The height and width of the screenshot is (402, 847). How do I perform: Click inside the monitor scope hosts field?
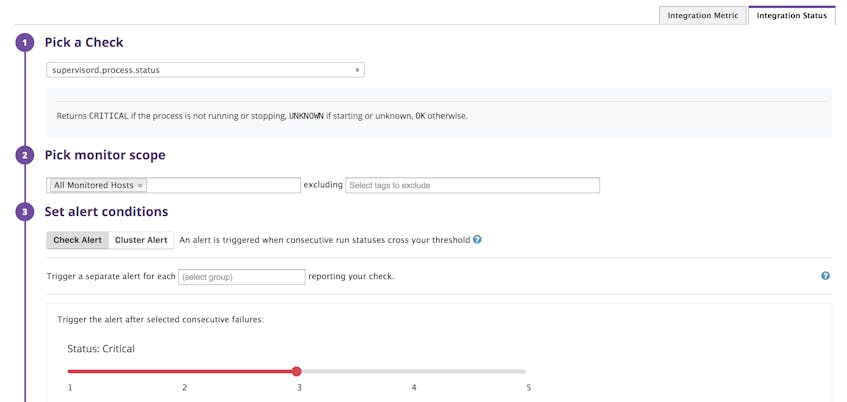[223, 185]
